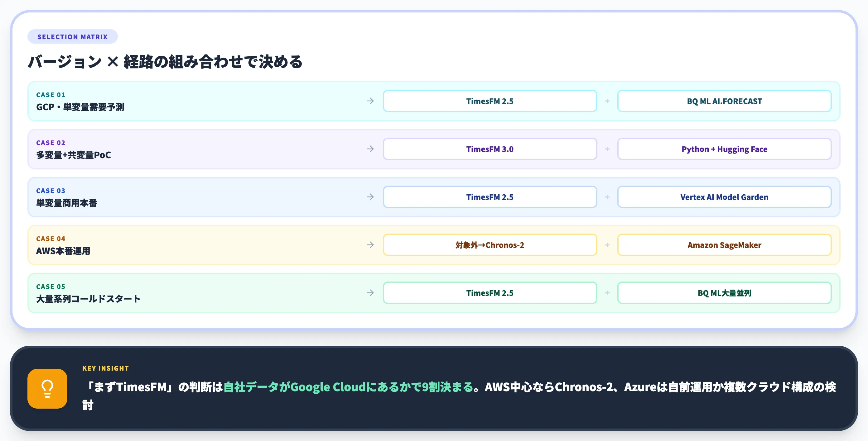
Task: Click the SELECTION MATRIX badge
Action: click(72, 37)
